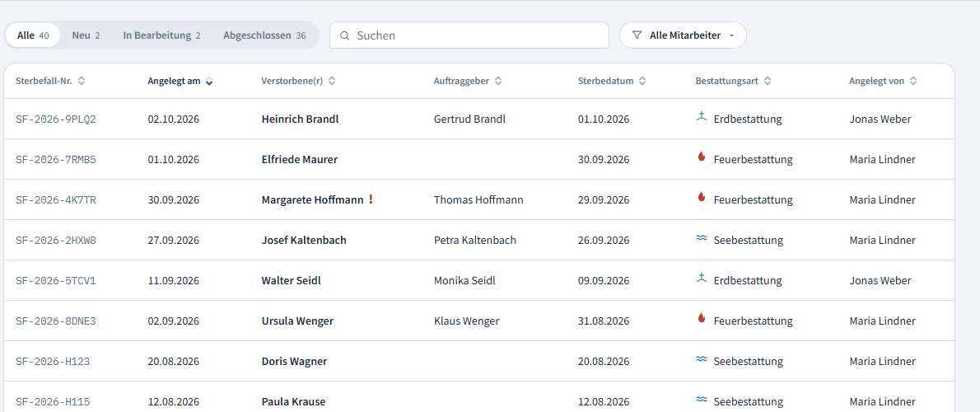Image resolution: width=980 pixels, height=412 pixels.
Task: Sort by Auftraggeber column arrows
Action: (x=498, y=81)
